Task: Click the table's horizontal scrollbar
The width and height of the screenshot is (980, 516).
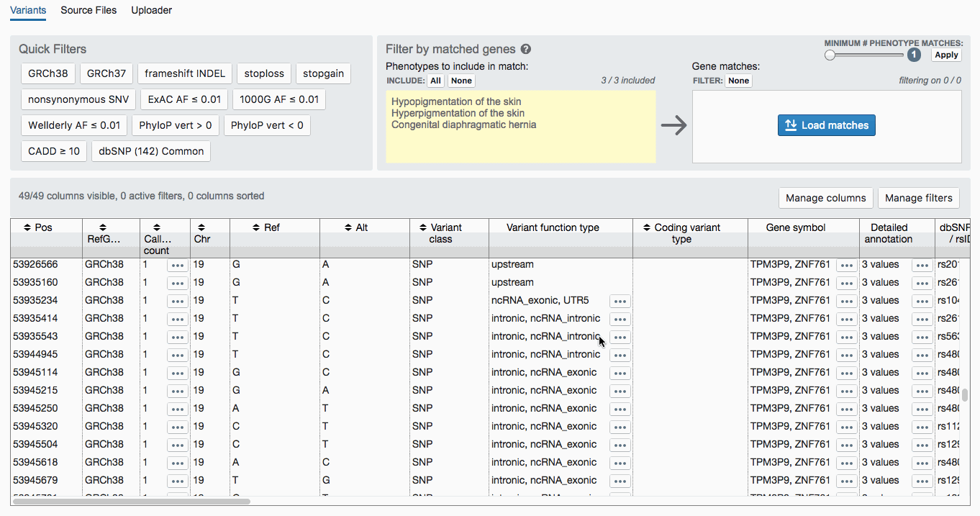Action: [x=131, y=502]
